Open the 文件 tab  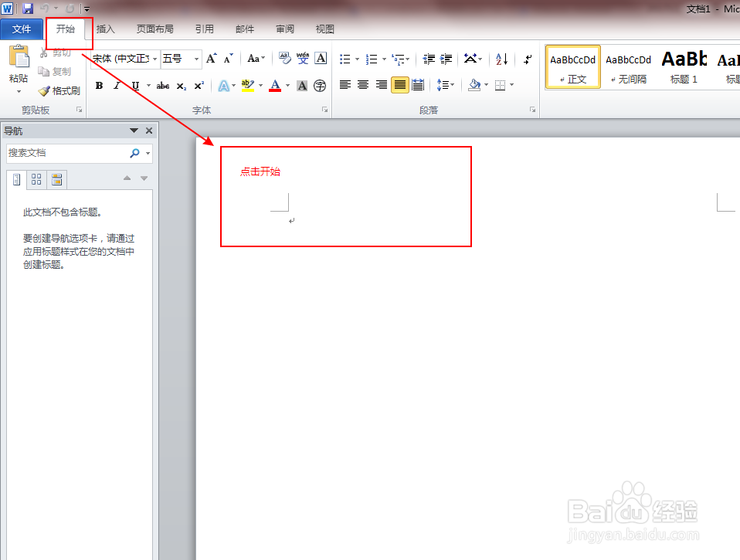coord(22,29)
